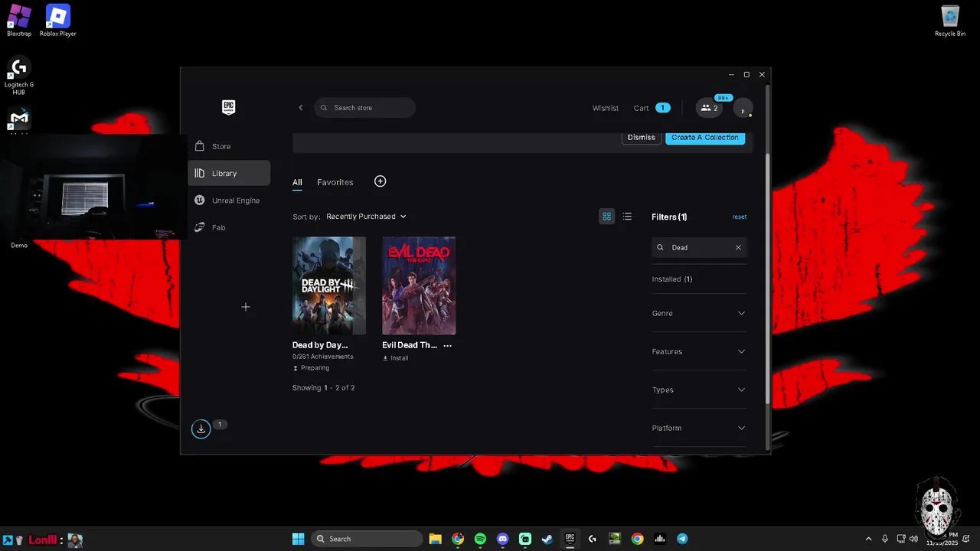The height and width of the screenshot is (551, 980).
Task: Open Spotify from taskbar
Action: 480,539
